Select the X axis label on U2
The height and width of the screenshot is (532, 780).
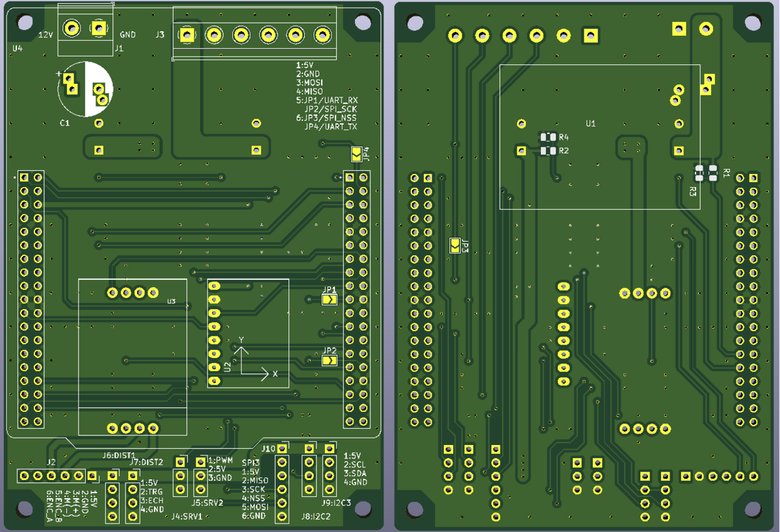tap(275, 374)
